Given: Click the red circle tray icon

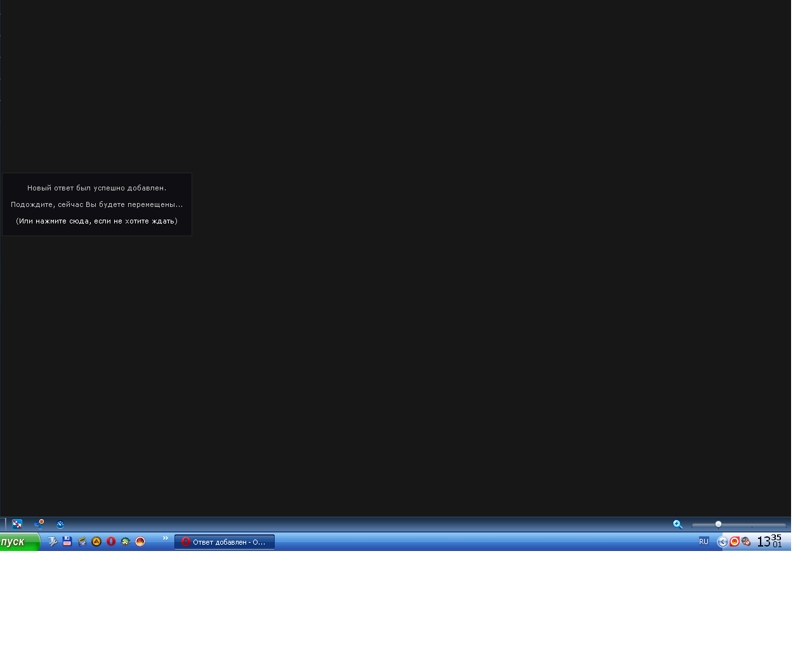Looking at the screenshot, I should [735, 541].
